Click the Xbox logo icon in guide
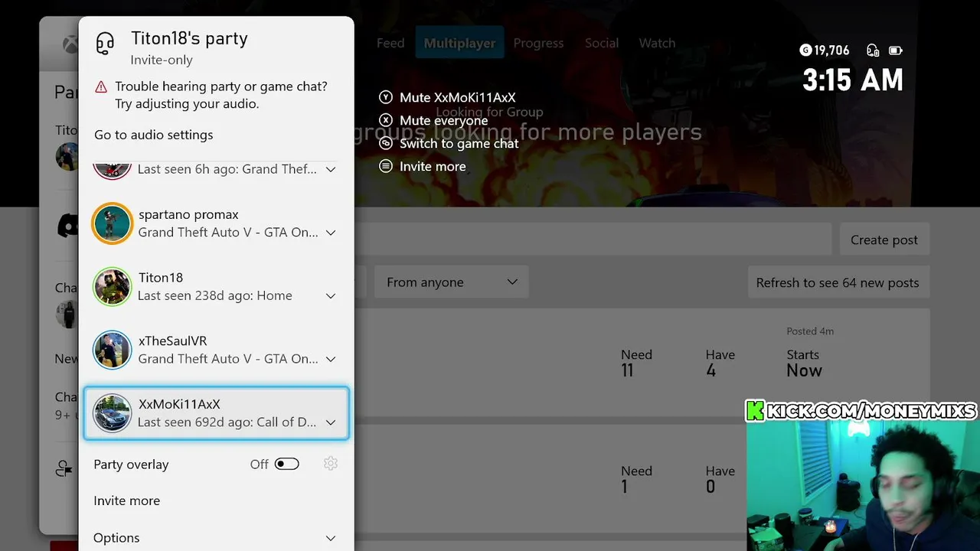Image resolution: width=980 pixels, height=551 pixels. click(x=70, y=44)
